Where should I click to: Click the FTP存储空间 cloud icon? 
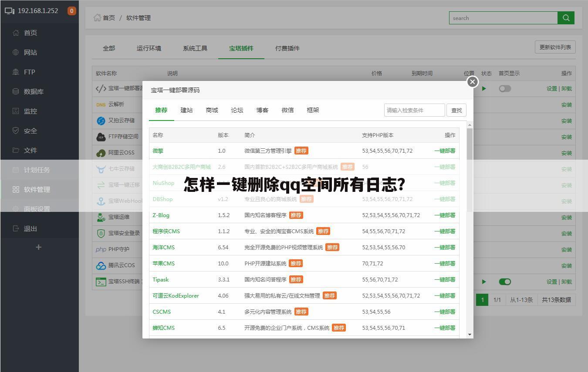pyautogui.click(x=101, y=137)
